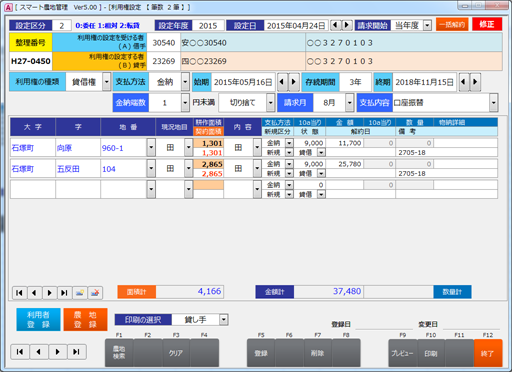Viewport: 512px width, 372px height.
Task: Click the F9 プレビュー button
Action: [403, 353]
